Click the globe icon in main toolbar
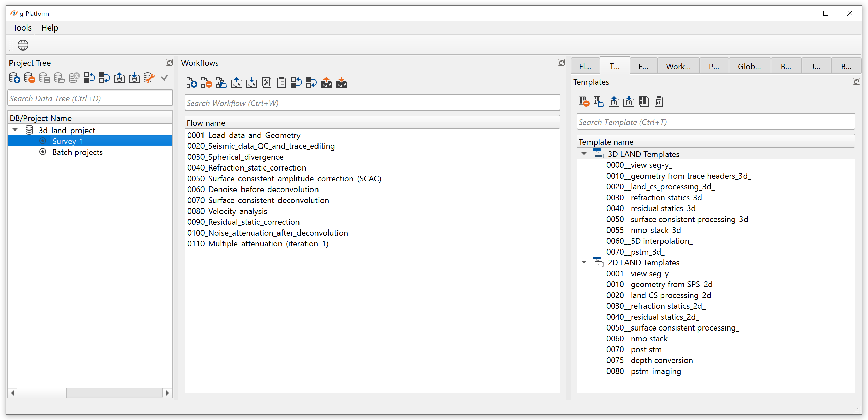 click(23, 45)
